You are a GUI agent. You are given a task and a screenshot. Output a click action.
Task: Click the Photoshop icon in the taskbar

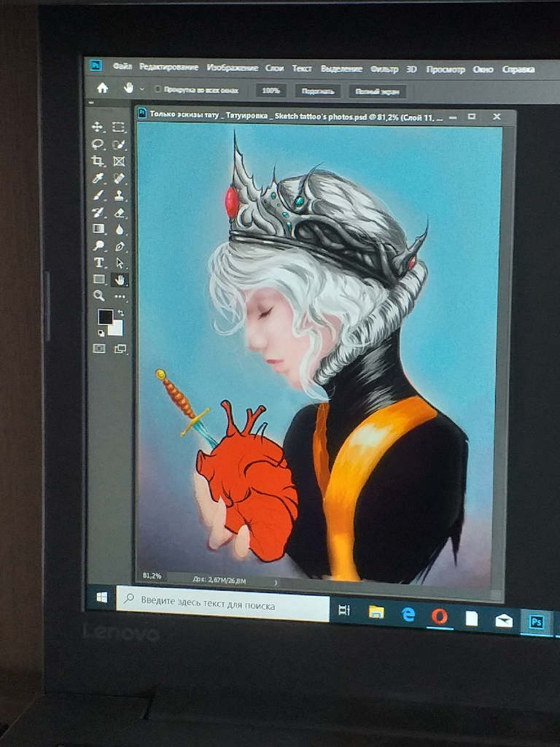536,622
